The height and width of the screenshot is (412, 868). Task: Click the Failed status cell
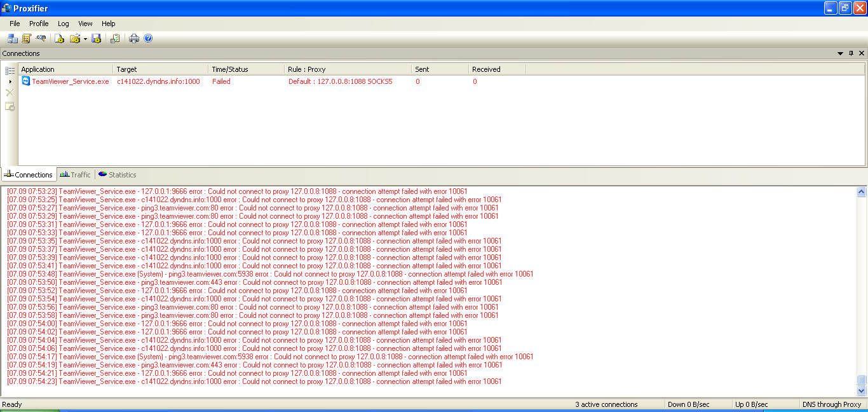tap(221, 81)
